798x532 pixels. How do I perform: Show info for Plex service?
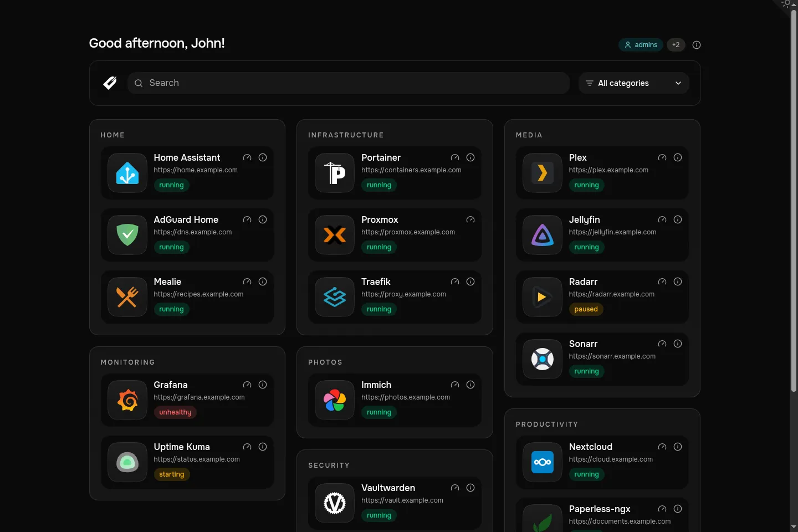(678, 157)
